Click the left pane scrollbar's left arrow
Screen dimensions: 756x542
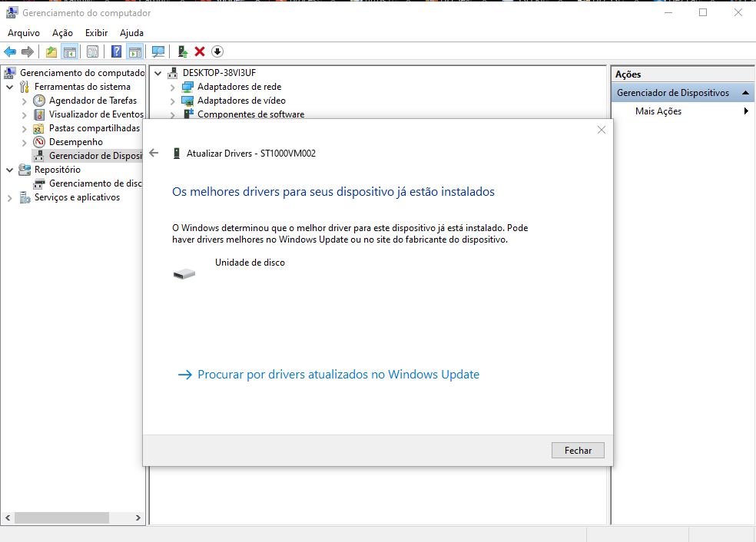pyautogui.click(x=8, y=518)
